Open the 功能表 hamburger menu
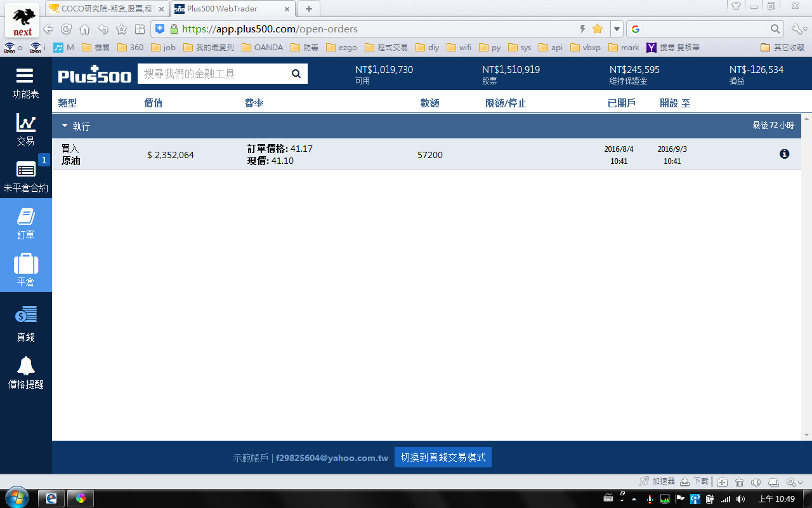Screen dimensions: 812x508 (x=25, y=83)
